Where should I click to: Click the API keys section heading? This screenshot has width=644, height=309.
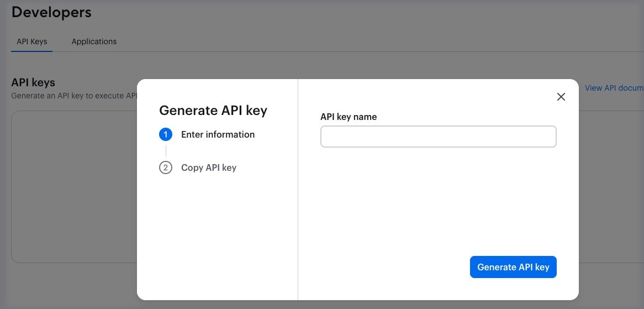[x=33, y=82]
